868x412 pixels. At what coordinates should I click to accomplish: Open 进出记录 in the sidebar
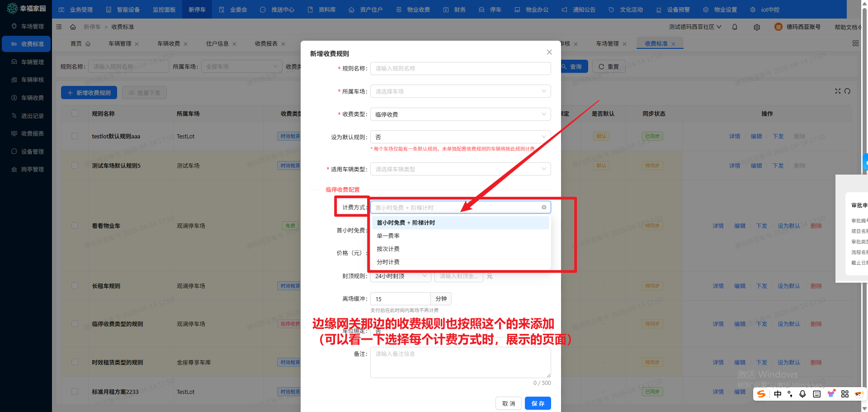pyautogui.click(x=32, y=116)
